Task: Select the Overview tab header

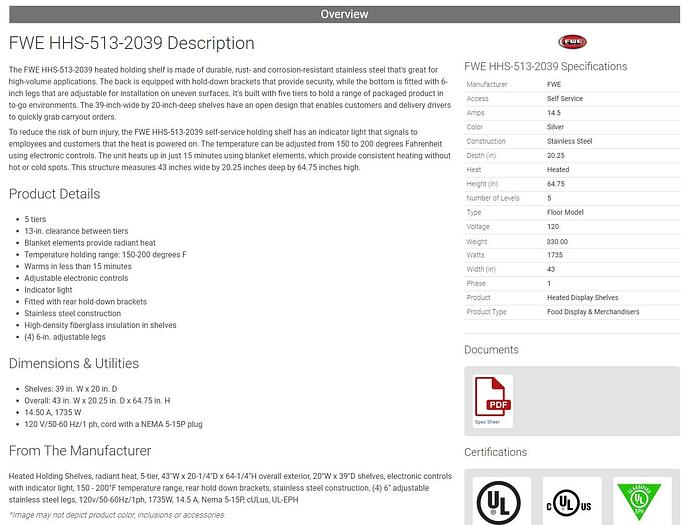Action: [x=345, y=14]
